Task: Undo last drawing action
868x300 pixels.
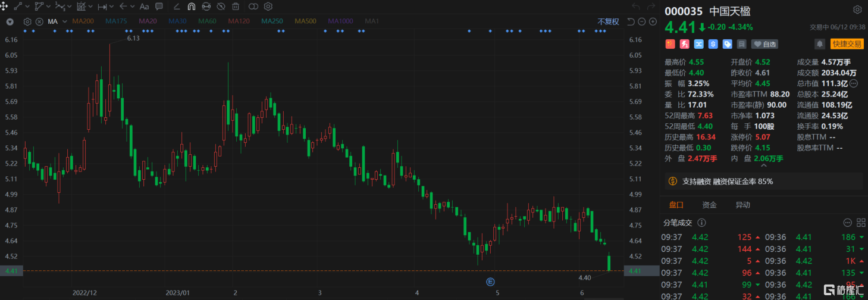Action: pos(636,7)
